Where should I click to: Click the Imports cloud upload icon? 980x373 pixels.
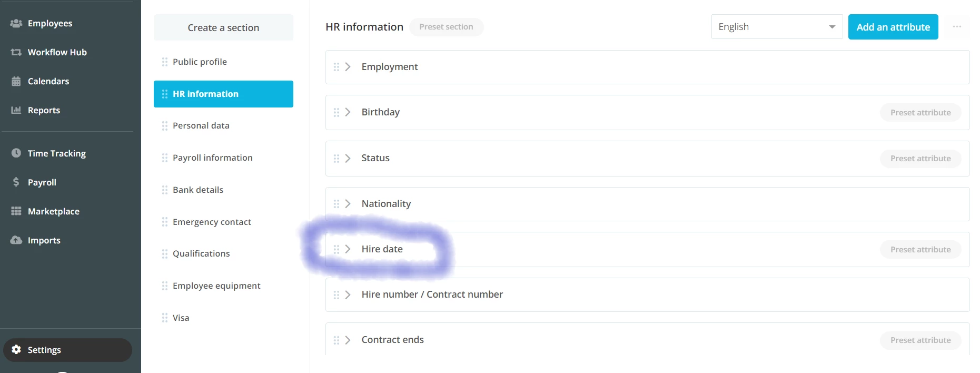click(x=16, y=240)
